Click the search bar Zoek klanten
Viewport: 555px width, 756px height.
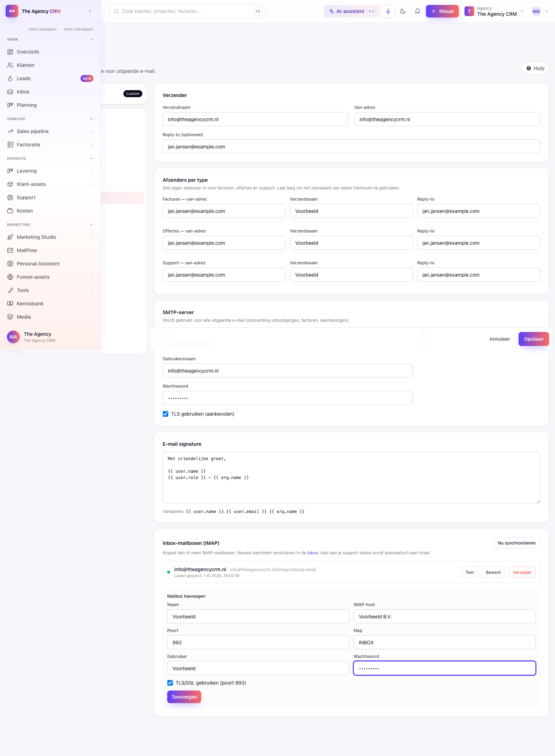click(187, 11)
